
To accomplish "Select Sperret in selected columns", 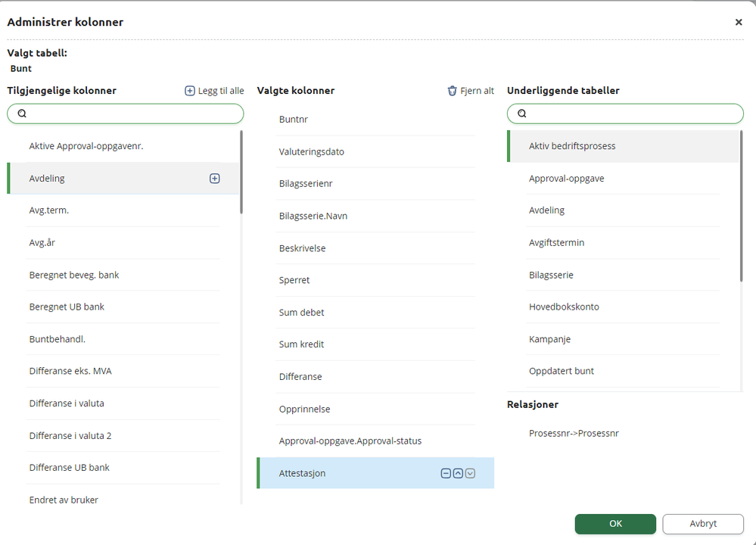I will coord(375,280).
